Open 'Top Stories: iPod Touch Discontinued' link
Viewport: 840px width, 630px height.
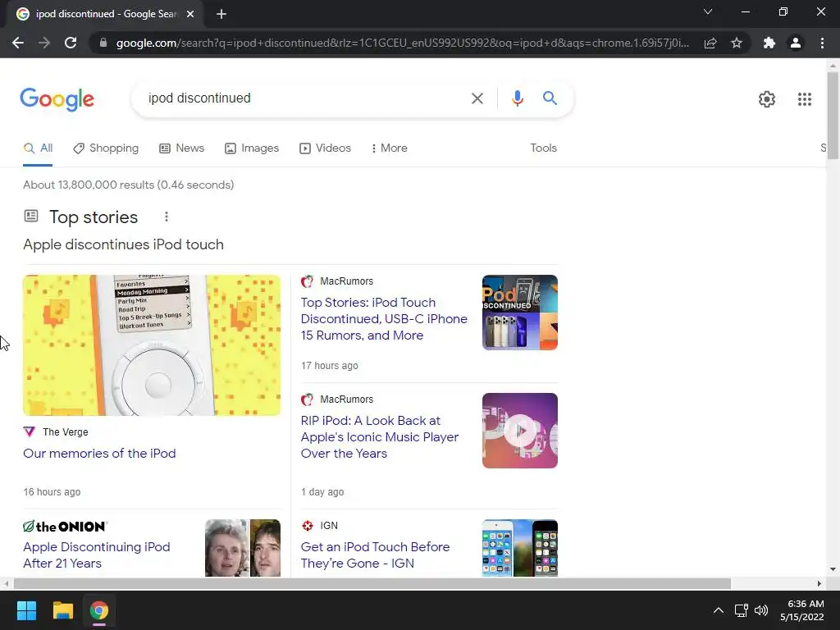(384, 319)
